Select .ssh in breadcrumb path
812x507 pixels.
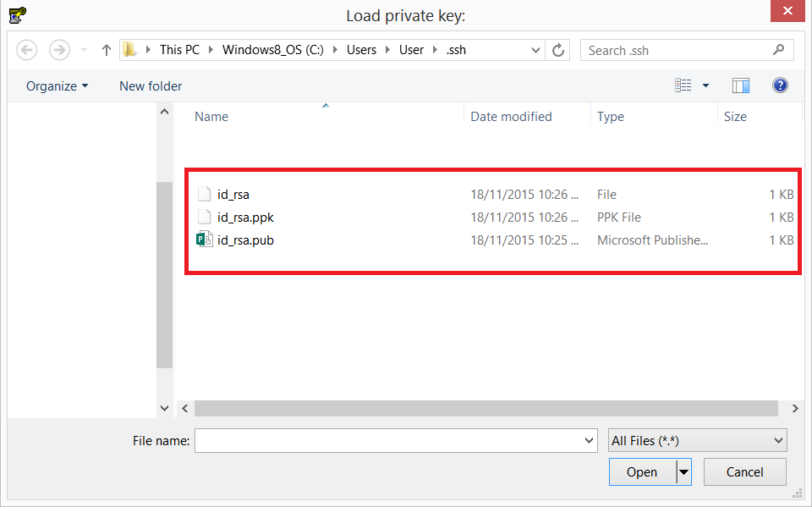coord(456,50)
